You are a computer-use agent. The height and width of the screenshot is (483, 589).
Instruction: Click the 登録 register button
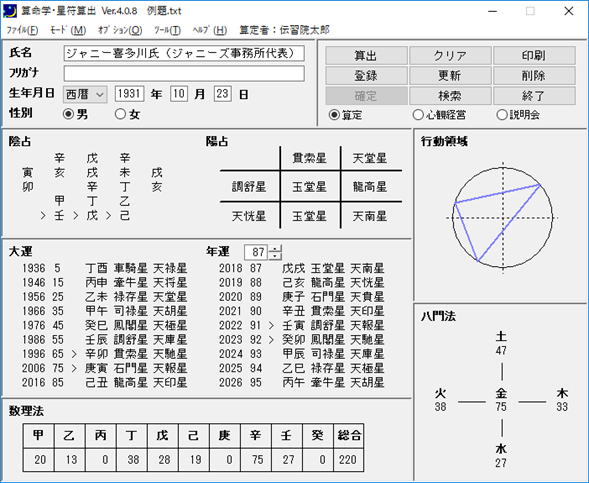366,75
